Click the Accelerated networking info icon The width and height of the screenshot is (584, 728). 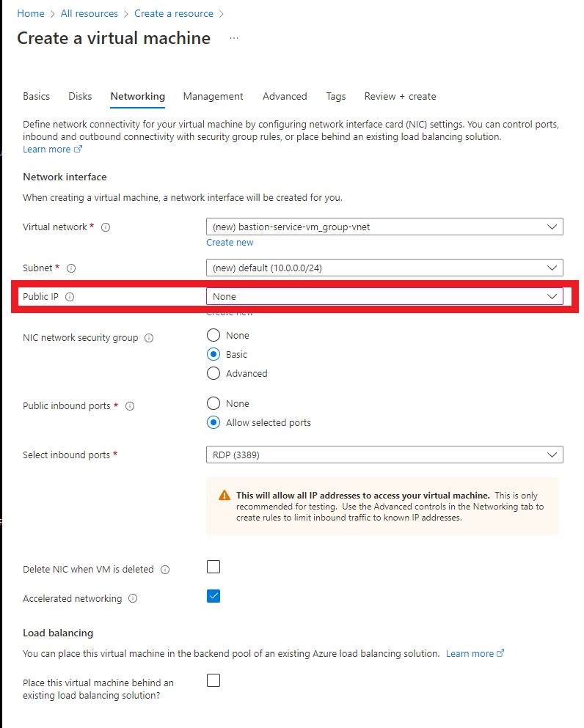point(131,598)
